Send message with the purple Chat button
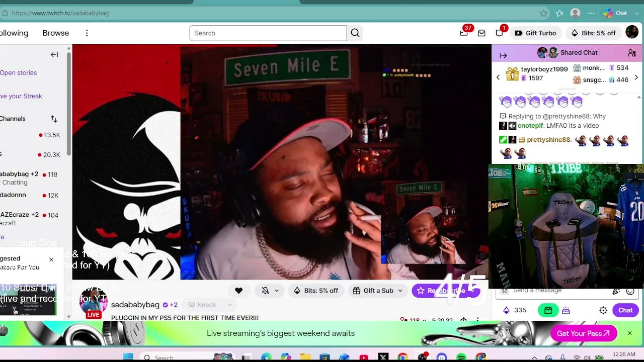The height and width of the screenshot is (362, 644). point(625,310)
